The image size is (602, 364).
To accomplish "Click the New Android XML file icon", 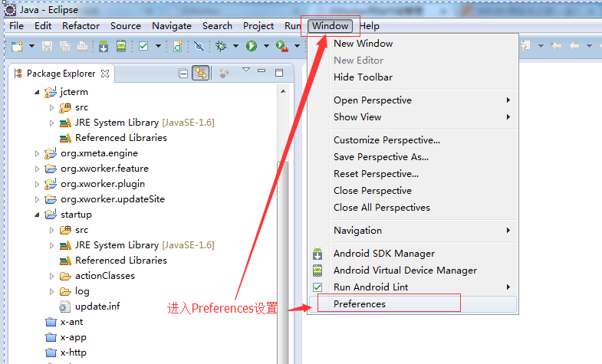I will click(178, 47).
